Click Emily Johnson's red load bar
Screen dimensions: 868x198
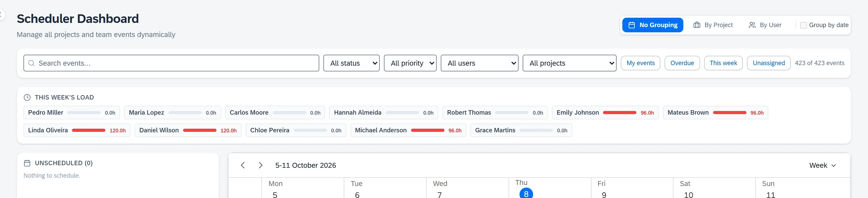point(620,113)
